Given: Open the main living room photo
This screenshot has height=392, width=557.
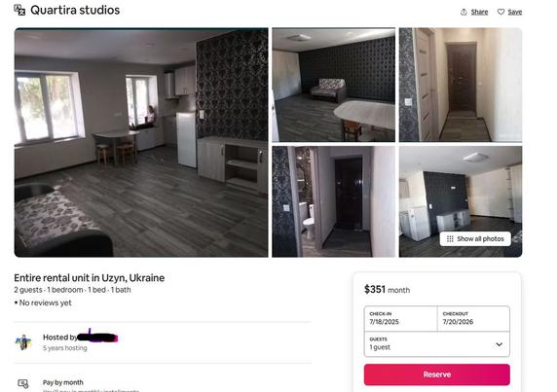Looking at the screenshot, I should pos(141,142).
